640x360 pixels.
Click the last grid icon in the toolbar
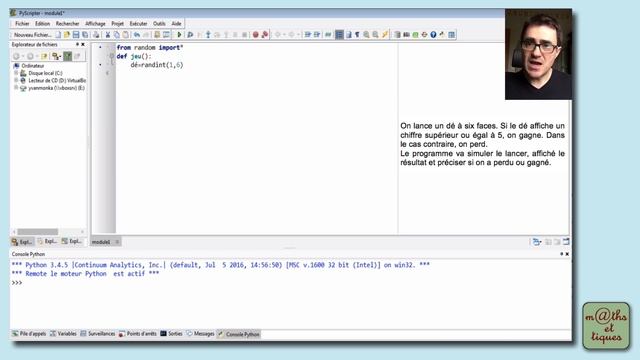point(451,35)
